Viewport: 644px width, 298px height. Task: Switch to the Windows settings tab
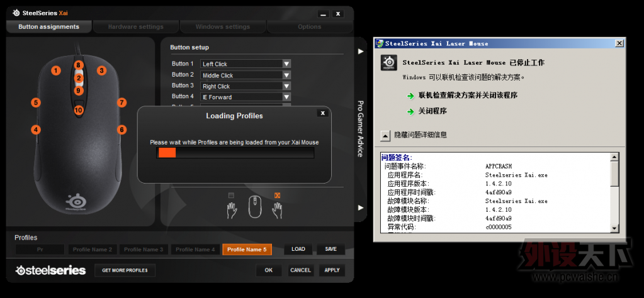pyautogui.click(x=223, y=26)
